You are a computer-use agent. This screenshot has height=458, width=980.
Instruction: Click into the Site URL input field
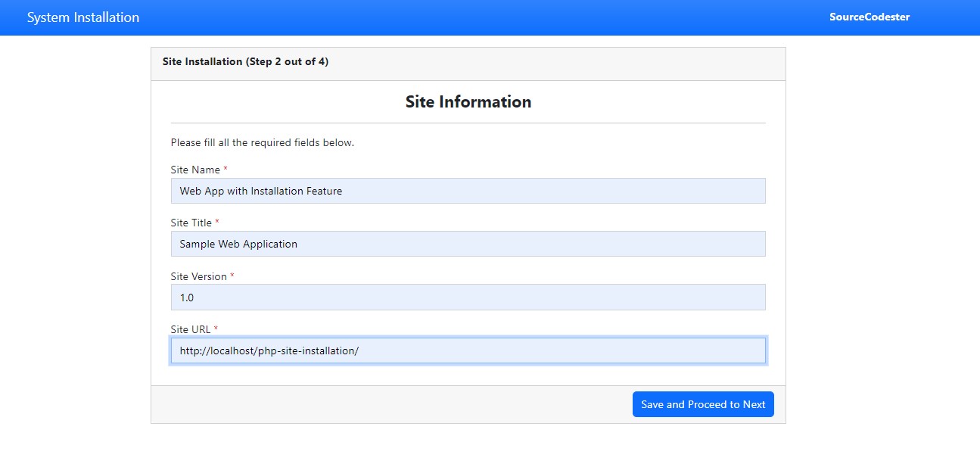pos(468,351)
